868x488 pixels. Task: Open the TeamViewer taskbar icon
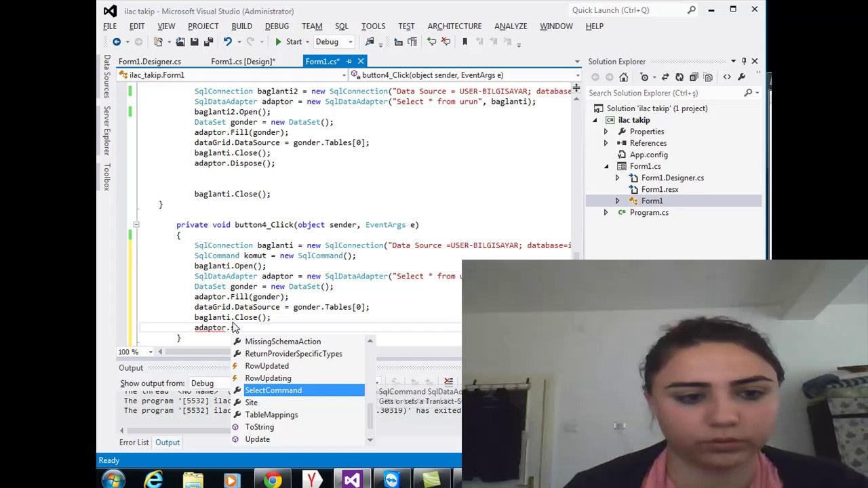pyautogui.click(x=391, y=480)
